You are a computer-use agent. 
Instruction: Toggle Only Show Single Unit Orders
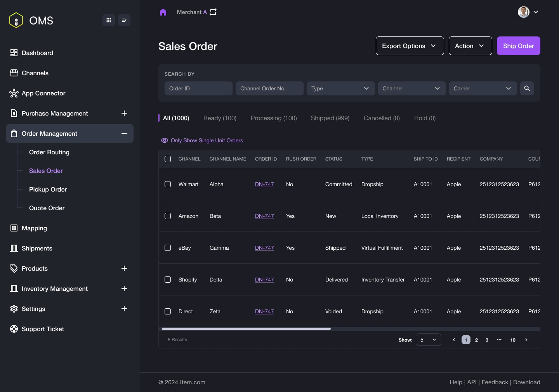pos(202,140)
